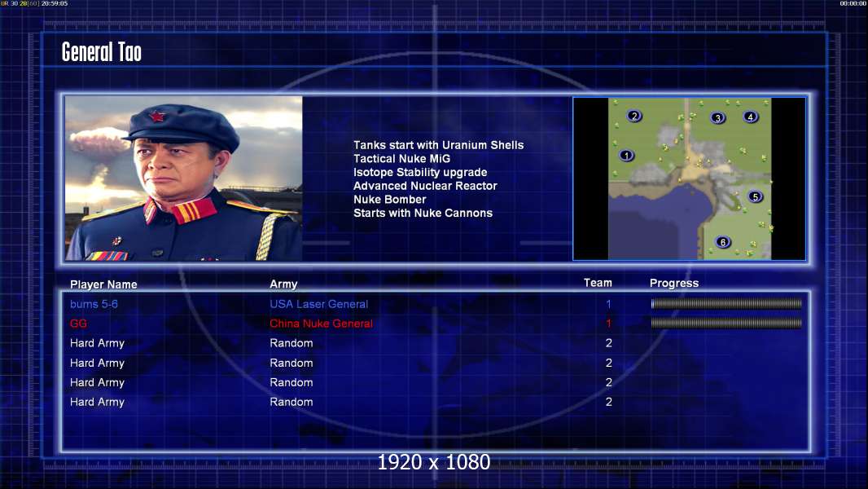Click loading progress bar for bums 5-6
This screenshot has height=489, width=868.
[x=726, y=303]
